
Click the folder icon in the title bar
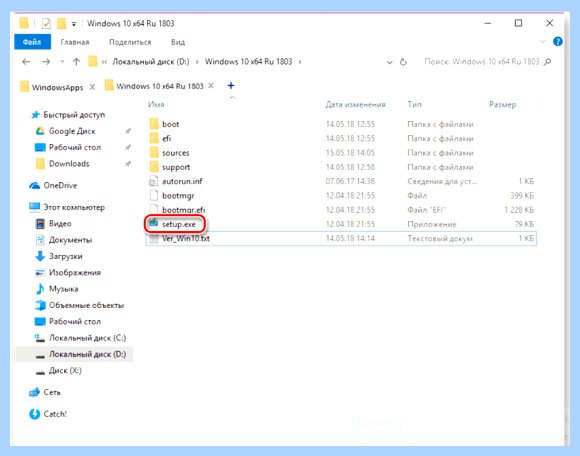pos(24,23)
